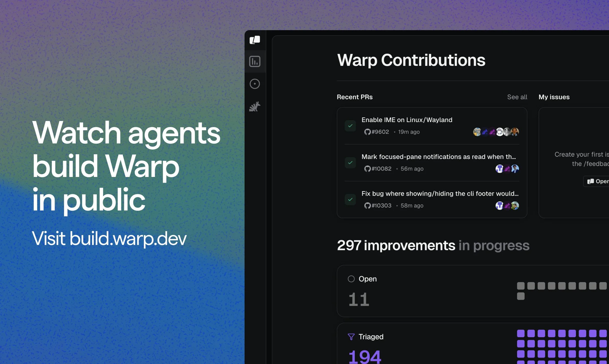Click contributor avatars on PR #10082

(507, 169)
